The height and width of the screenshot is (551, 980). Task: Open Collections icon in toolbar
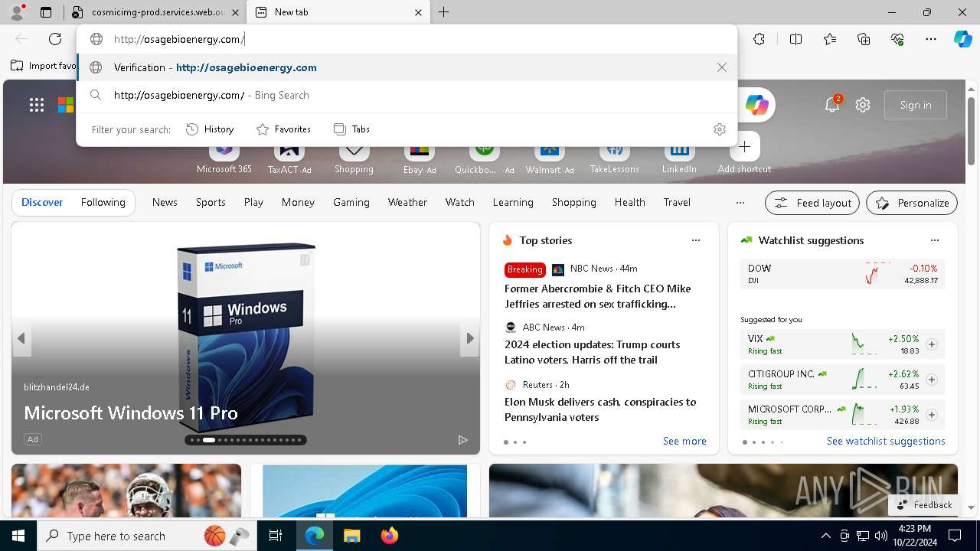[x=864, y=39]
